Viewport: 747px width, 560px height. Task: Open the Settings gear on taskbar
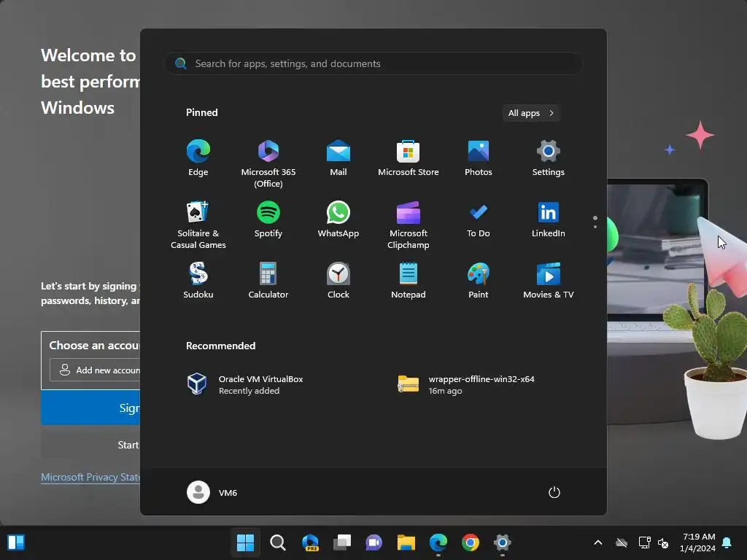[x=502, y=542]
